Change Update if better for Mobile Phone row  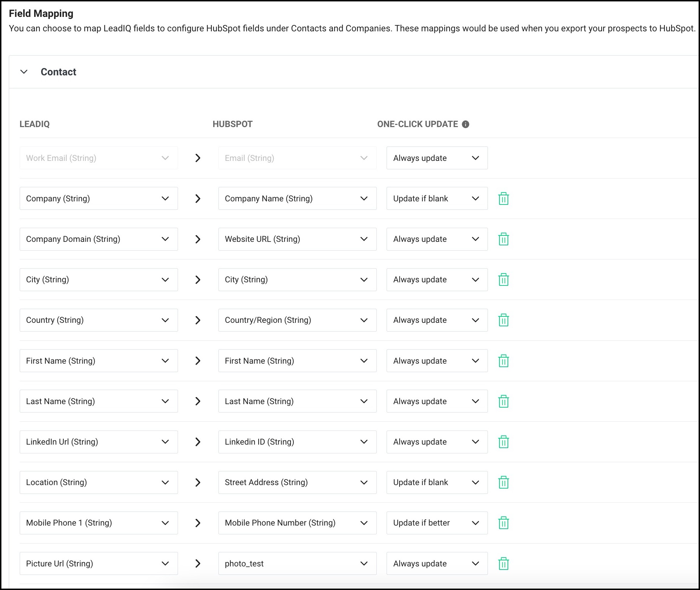click(x=437, y=523)
